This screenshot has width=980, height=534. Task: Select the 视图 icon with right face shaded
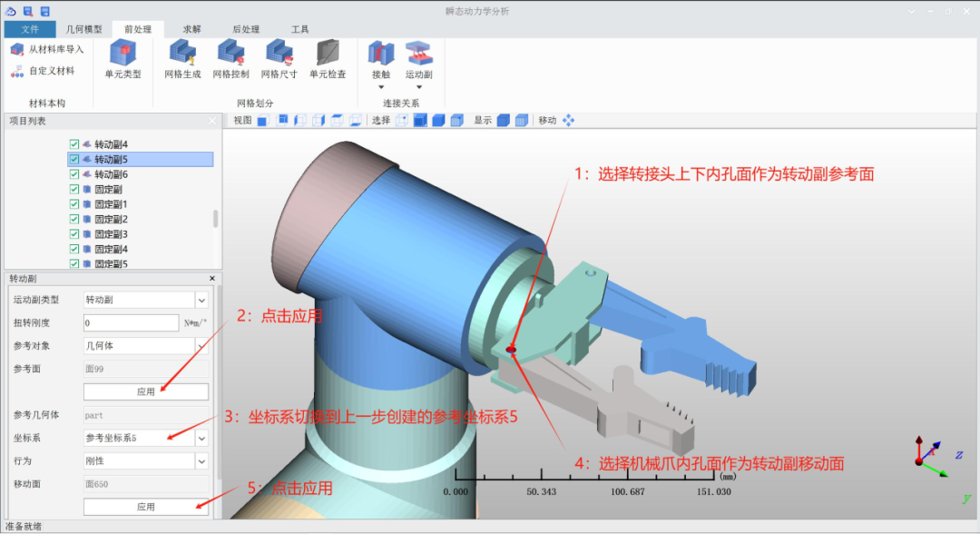click(318, 120)
